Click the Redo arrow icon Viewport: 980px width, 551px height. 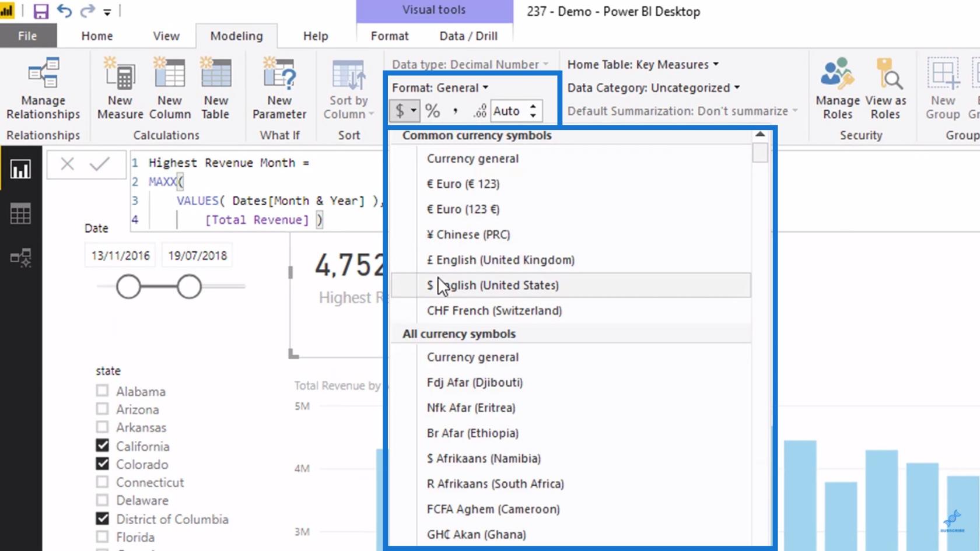87,11
